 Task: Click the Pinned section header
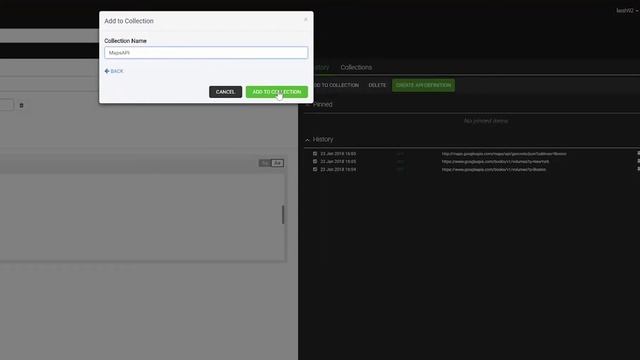point(322,104)
